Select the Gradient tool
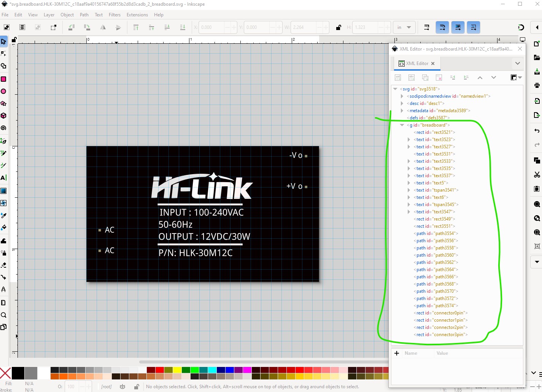 (3, 191)
